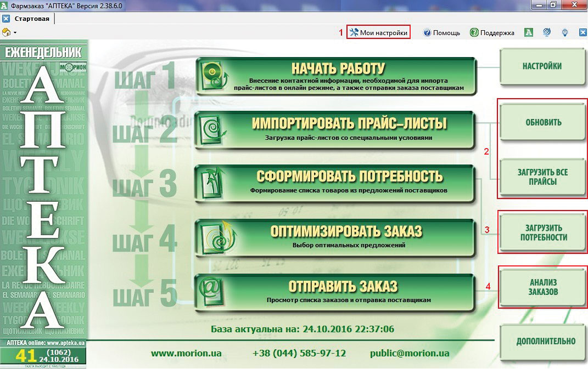The width and height of the screenshot is (588, 369).
Task: Click the phone number +38 (044) 585-97-12
Action: (299, 353)
